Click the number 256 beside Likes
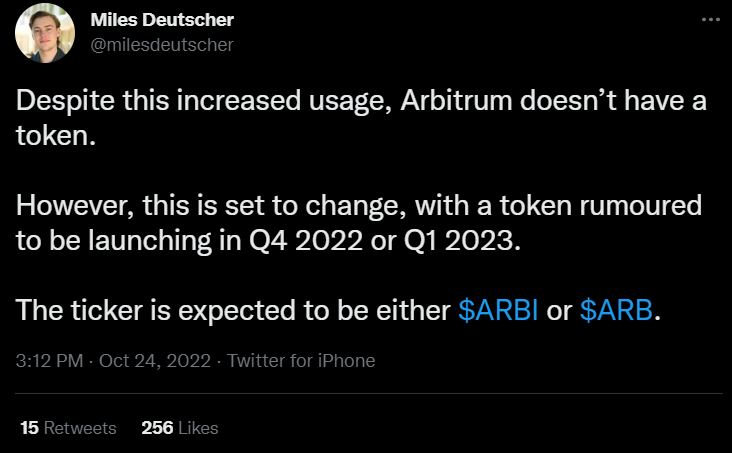The width and height of the screenshot is (732, 453). pyautogui.click(x=157, y=427)
